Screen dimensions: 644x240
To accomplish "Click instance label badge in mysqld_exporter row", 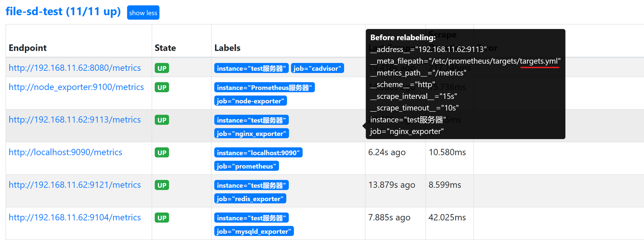I will click(252, 218).
